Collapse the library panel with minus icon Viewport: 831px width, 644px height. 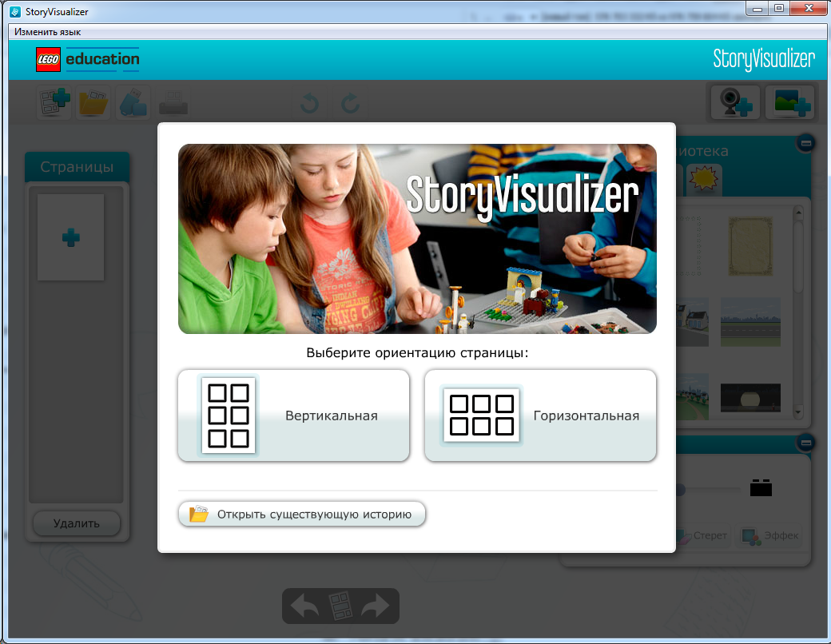tap(806, 143)
